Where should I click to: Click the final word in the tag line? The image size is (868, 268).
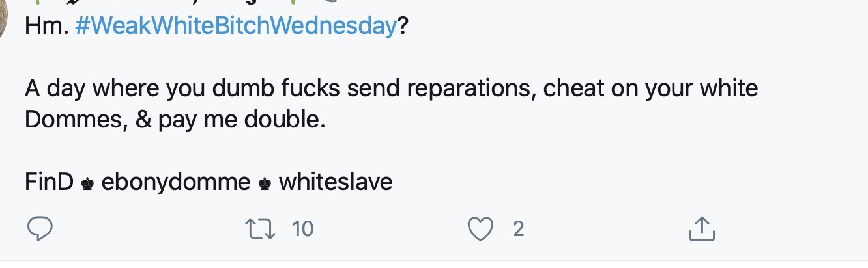[336, 182]
